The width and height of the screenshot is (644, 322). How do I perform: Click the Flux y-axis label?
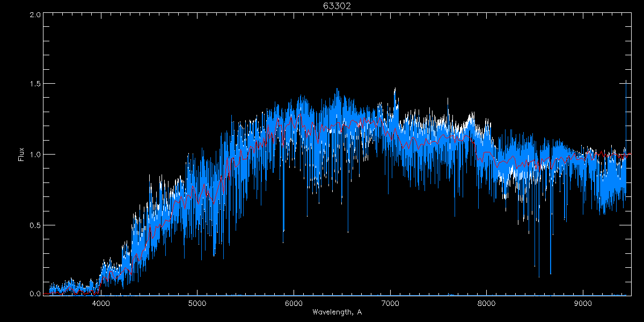point(21,154)
